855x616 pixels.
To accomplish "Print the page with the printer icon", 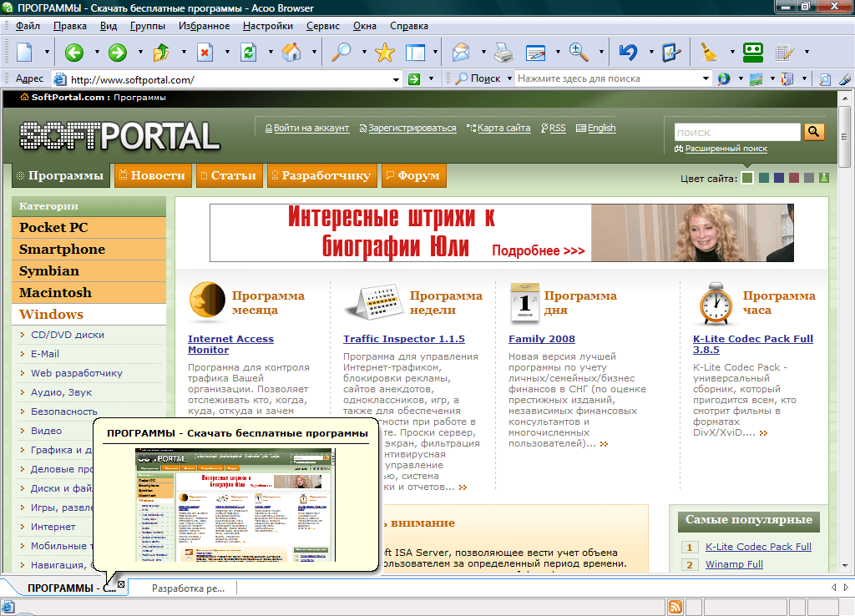I will (x=503, y=53).
